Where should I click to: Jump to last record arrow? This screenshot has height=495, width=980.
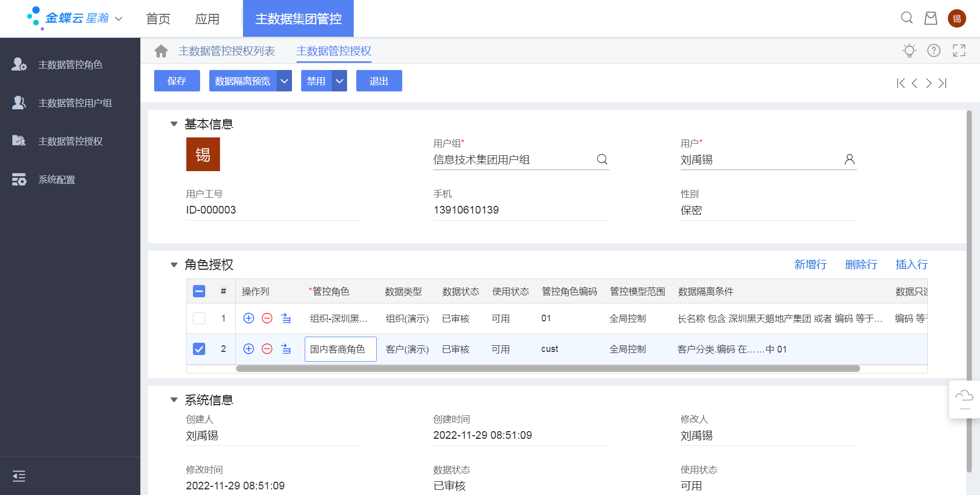pos(942,83)
